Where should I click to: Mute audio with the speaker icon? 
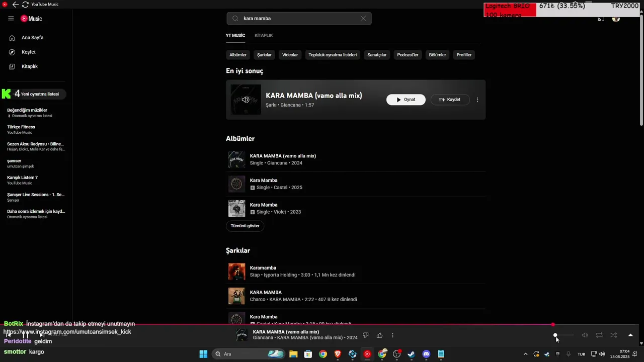[585, 335]
